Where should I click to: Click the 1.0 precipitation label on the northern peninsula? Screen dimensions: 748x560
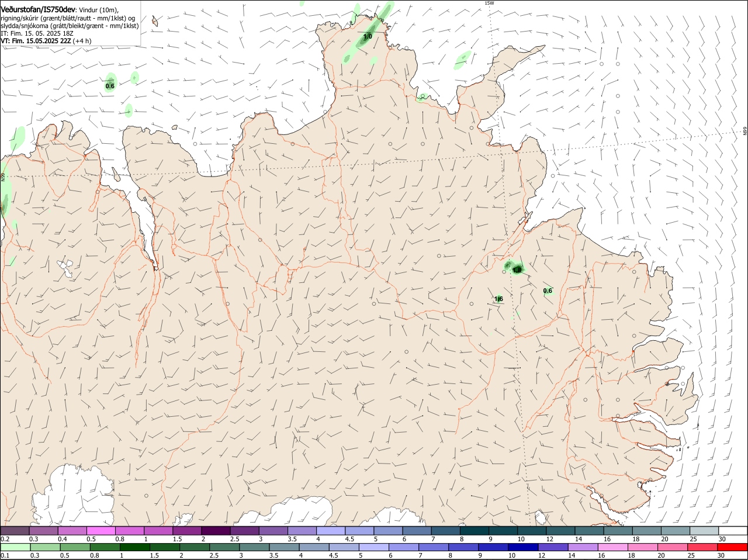pyautogui.click(x=368, y=36)
